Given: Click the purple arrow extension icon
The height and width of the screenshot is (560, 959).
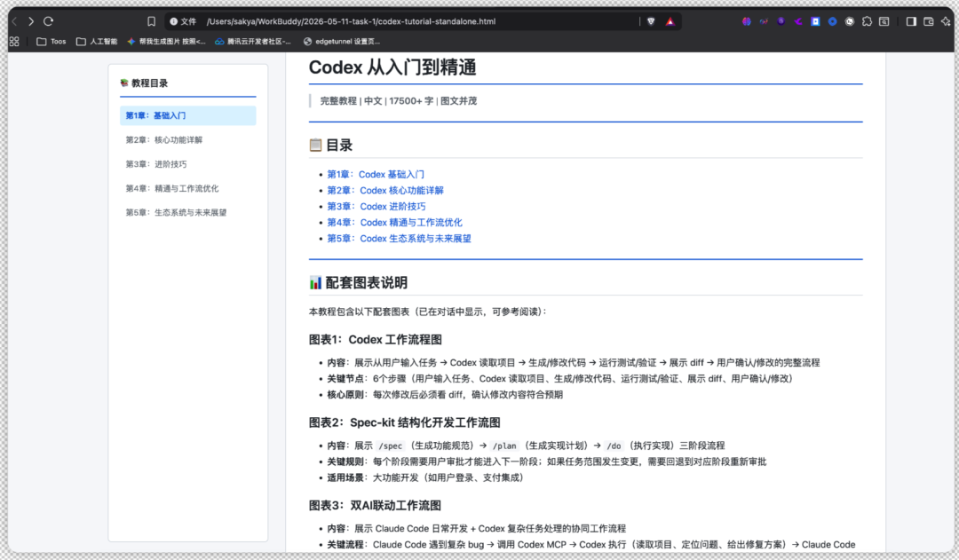Looking at the screenshot, I should [798, 21].
